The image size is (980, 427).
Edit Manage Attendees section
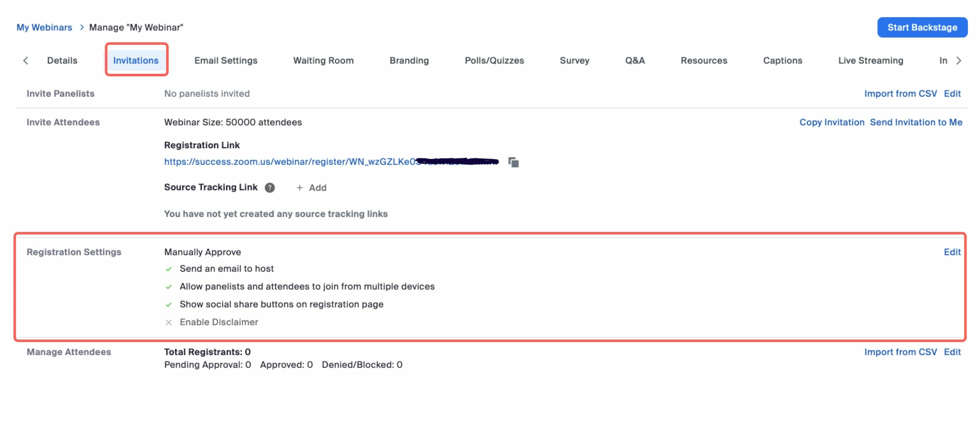(x=952, y=352)
